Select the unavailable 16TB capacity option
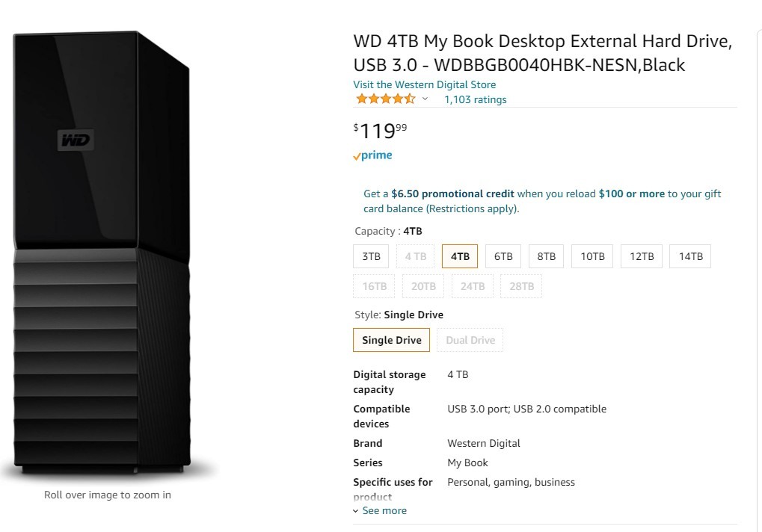762x532 pixels. click(x=374, y=286)
